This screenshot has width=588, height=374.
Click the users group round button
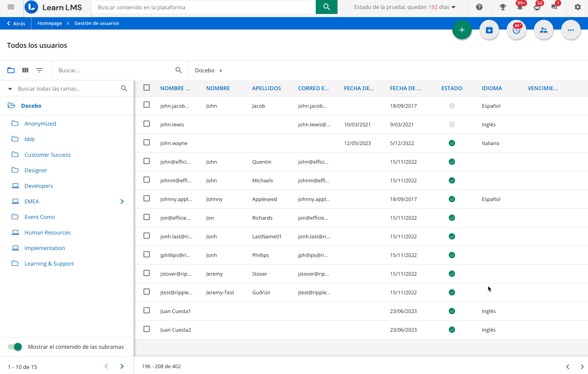[544, 30]
